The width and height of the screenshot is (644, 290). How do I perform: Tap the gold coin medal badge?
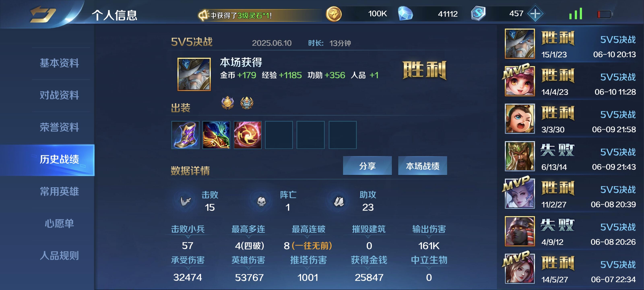[227, 103]
